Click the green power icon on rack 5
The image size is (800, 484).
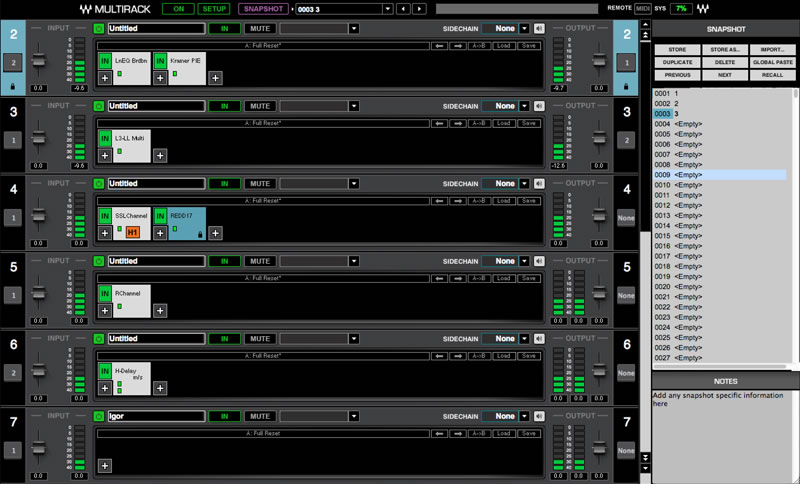(98, 261)
